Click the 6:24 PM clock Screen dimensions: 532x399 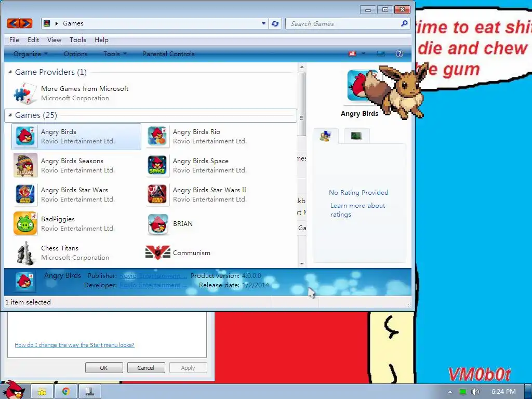click(x=503, y=392)
